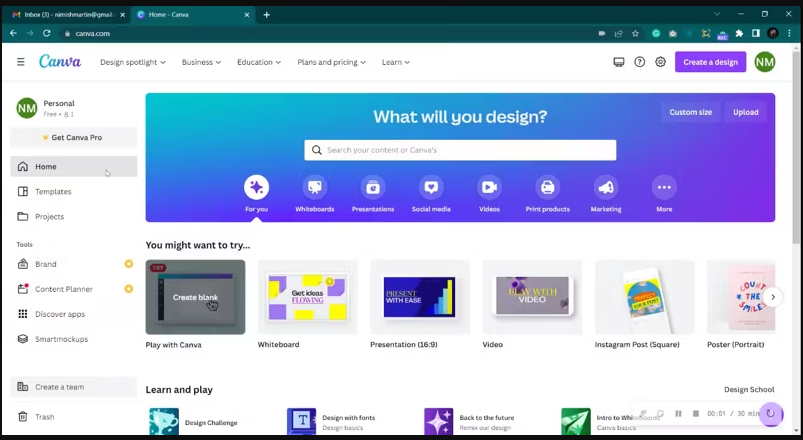
Task: Open the Design School link
Action: 749,389
